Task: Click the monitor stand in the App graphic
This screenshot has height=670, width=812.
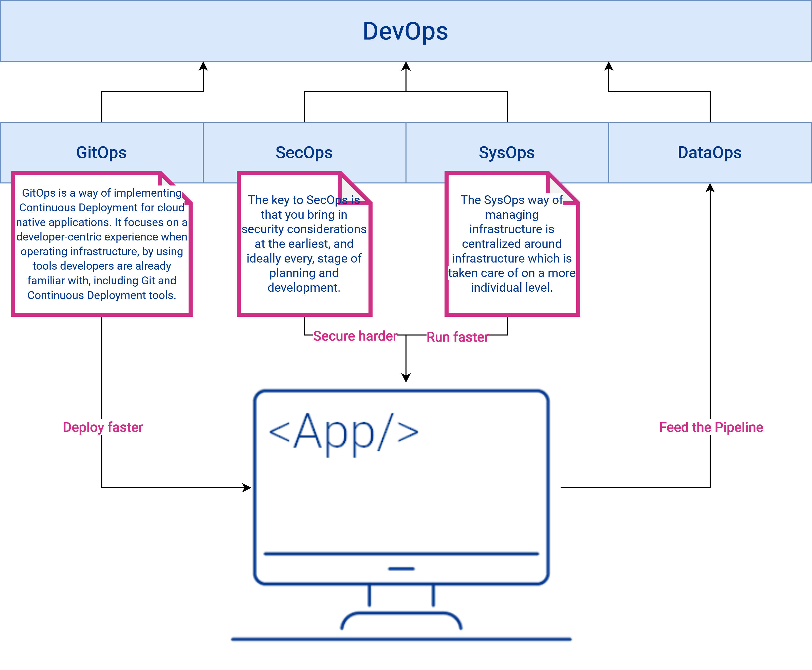Action: pyautogui.click(x=401, y=602)
